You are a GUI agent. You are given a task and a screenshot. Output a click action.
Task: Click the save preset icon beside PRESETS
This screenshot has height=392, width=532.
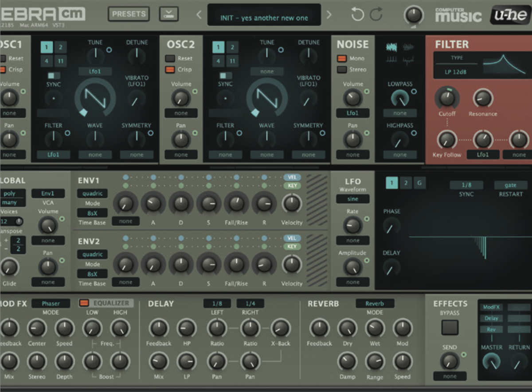169,14
